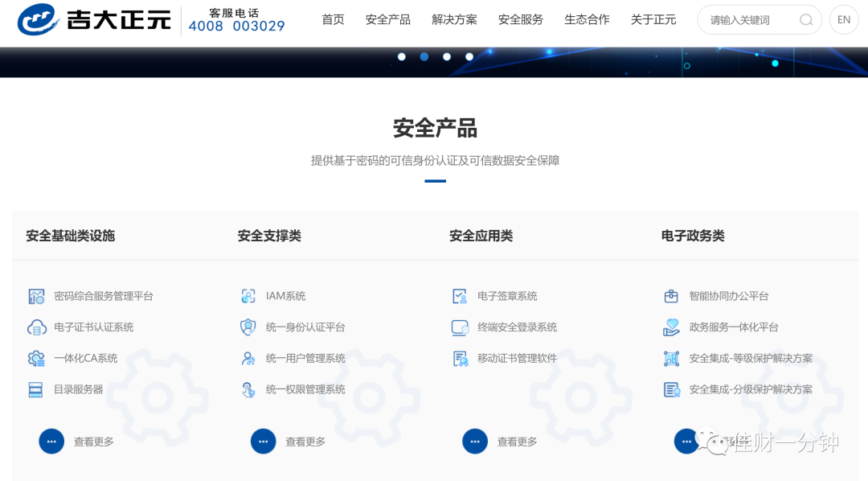Open the 统一用户管理系统 link

click(x=305, y=359)
